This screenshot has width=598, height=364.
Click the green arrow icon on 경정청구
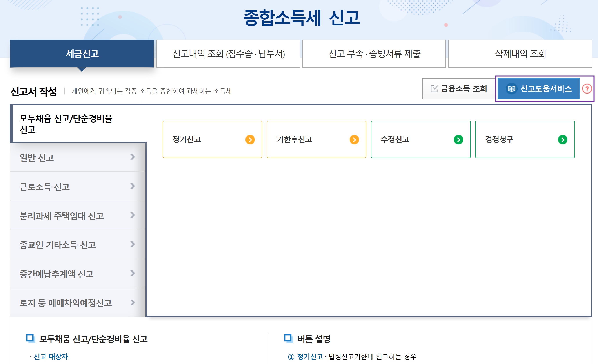[562, 140]
